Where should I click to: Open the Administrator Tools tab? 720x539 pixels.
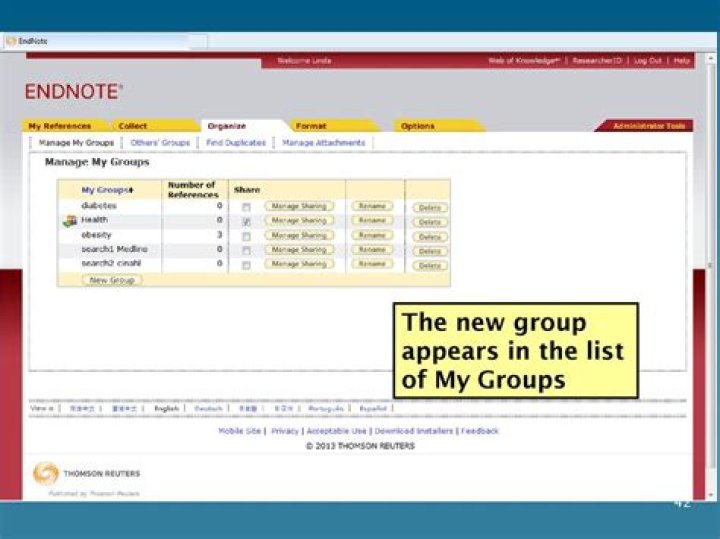(649, 126)
